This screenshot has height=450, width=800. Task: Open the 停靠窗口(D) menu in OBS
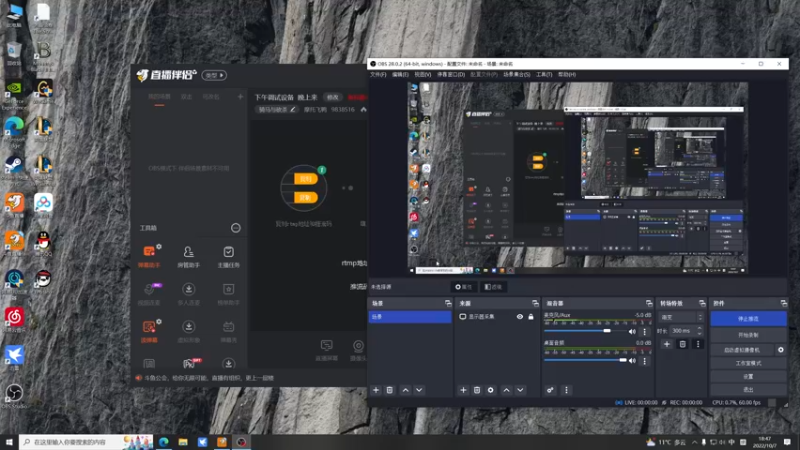click(x=451, y=74)
